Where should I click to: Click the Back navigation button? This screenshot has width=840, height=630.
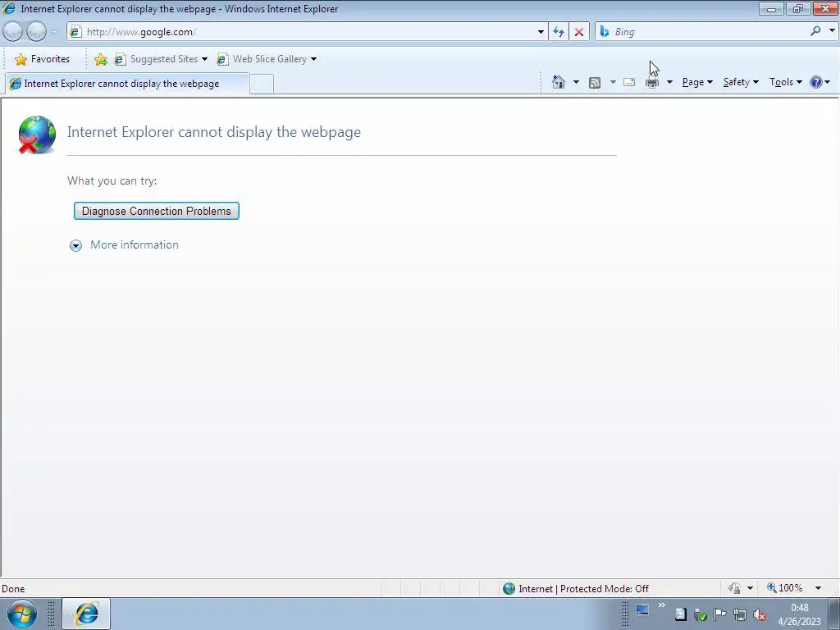pos(13,32)
